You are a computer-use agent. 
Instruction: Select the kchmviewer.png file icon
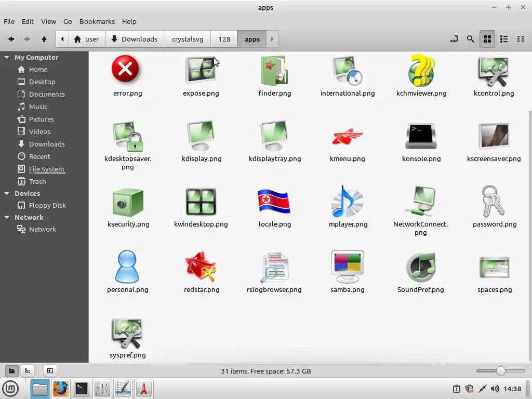coord(421,70)
